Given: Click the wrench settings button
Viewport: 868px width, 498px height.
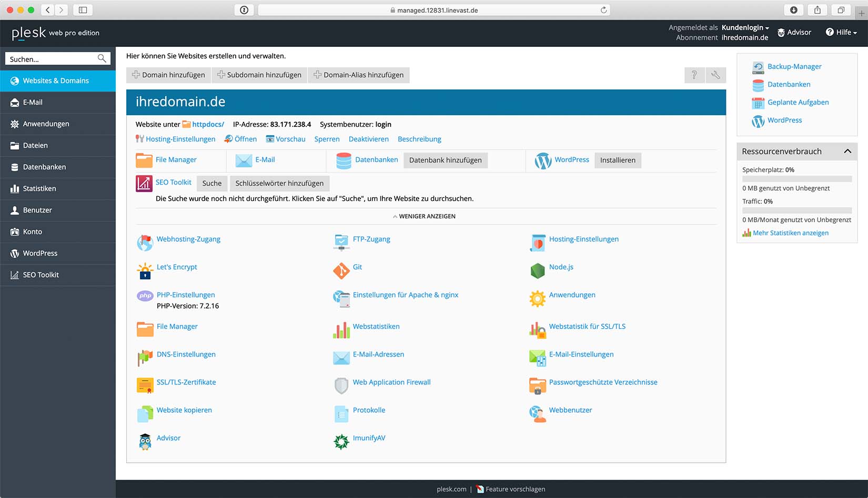Looking at the screenshot, I should (x=715, y=75).
